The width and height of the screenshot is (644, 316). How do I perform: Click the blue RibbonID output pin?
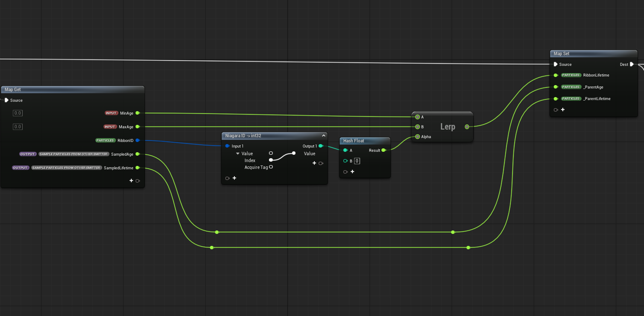pyautogui.click(x=137, y=140)
